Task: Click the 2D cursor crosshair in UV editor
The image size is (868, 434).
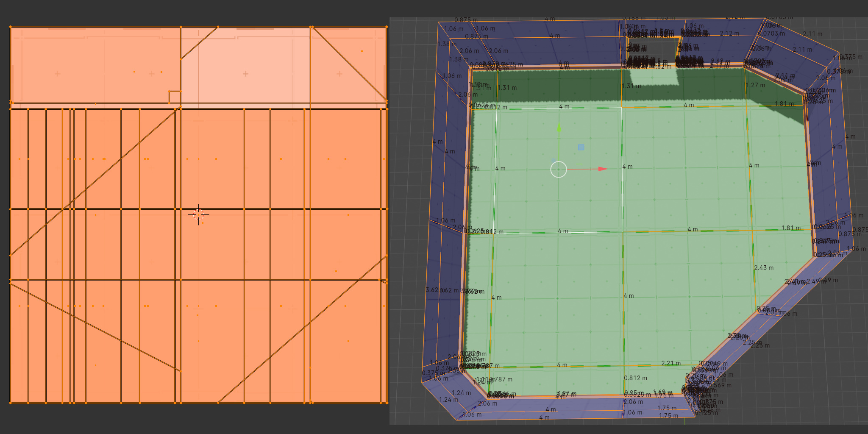Action: tap(198, 214)
